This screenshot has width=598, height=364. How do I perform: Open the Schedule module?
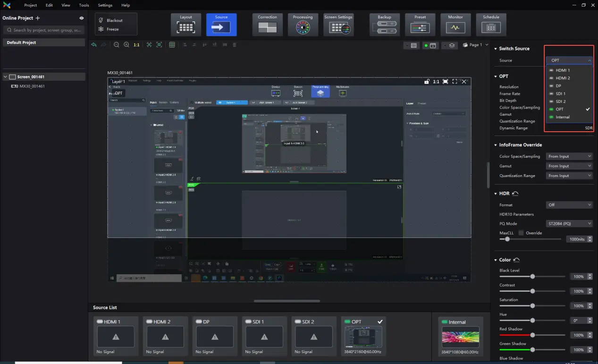(491, 25)
